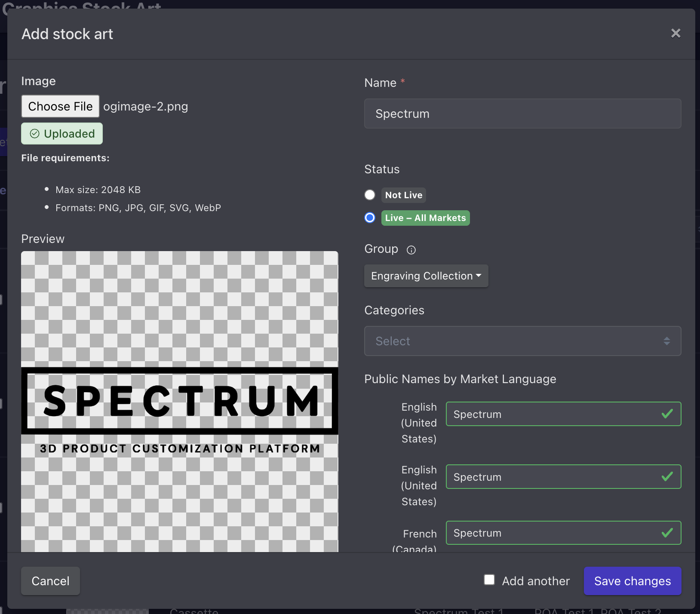
Task: Enable the Add another checkbox
Action: coord(489,580)
